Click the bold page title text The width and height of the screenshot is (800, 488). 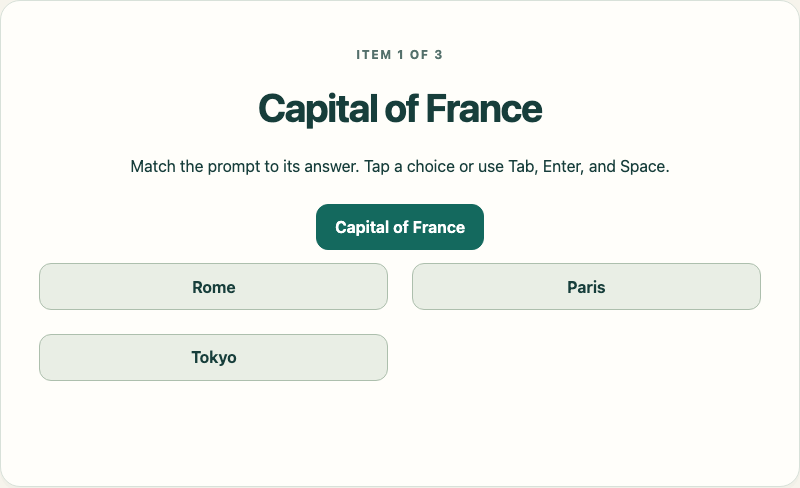pos(400,108)
